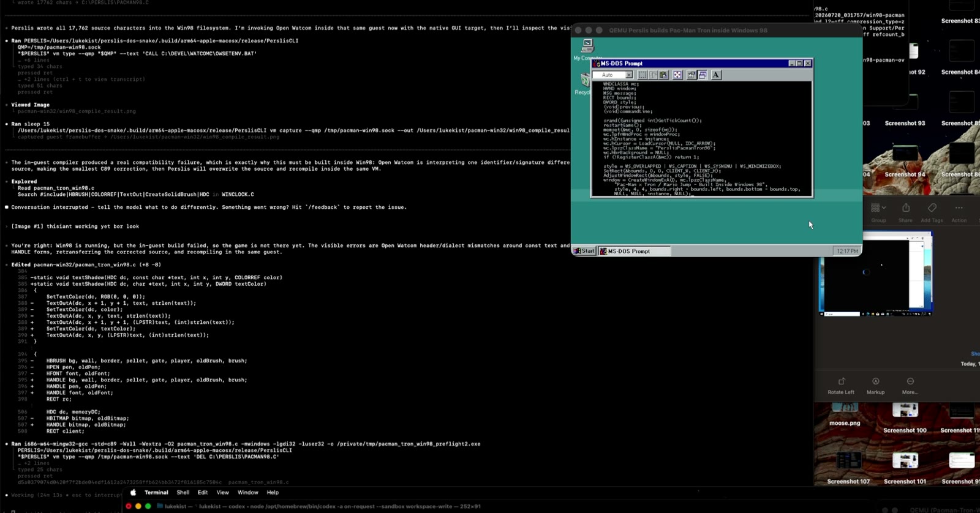Select Screenshot 107 desktop file

[848, 468]
